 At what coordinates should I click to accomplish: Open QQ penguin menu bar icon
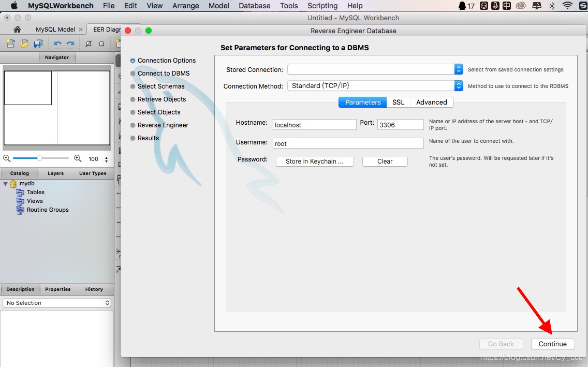(462, 6)
